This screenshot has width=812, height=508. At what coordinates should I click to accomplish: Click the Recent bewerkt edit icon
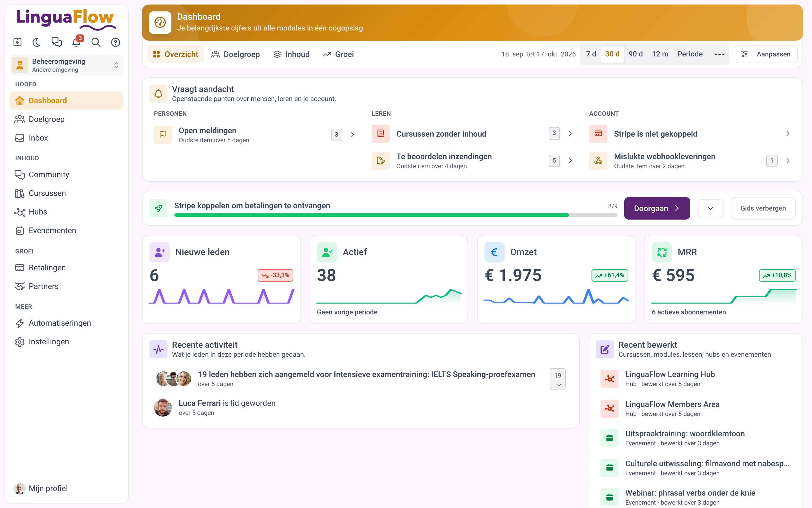605,349
